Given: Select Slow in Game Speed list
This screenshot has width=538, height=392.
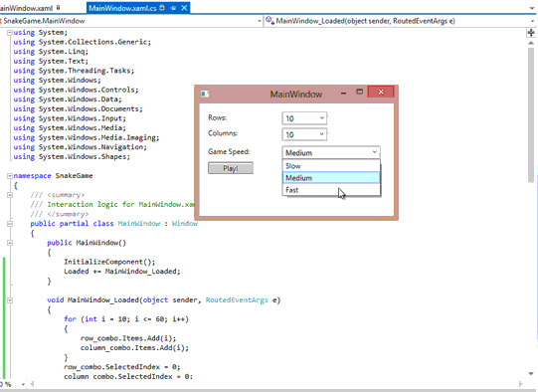Looking at the screenshot, I should 331,166.
